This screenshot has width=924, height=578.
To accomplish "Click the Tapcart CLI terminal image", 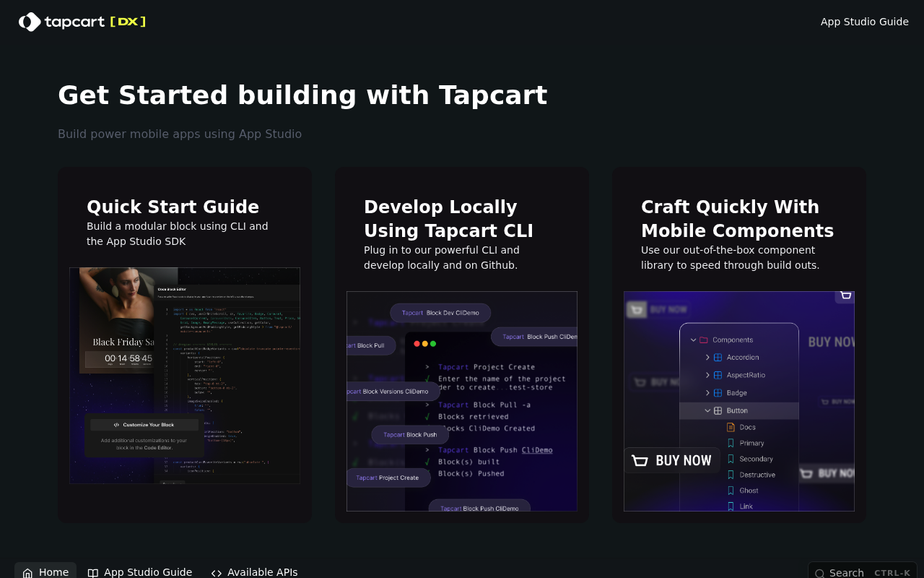I will pyautogui.click(x=462, y=401).
